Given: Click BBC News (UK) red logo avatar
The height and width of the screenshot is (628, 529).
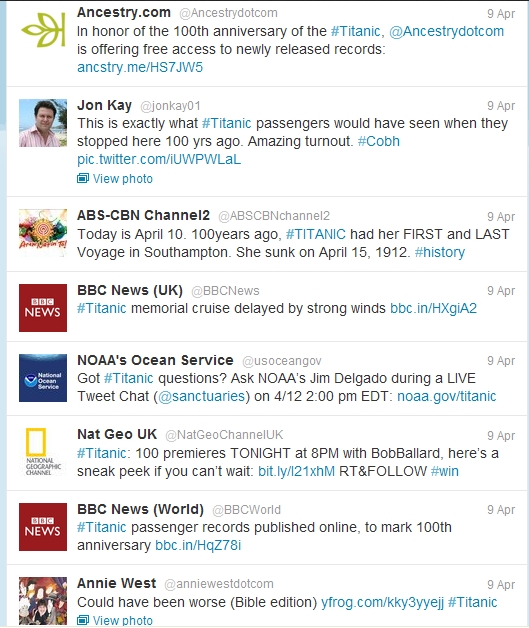Looking at the screenshot, I should point(43,308).
